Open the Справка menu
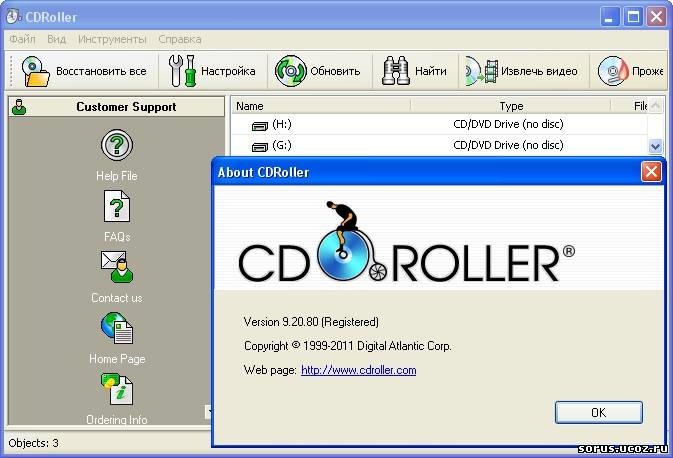The width and height of the screenshot is (673, 458). tap(180, 39)
